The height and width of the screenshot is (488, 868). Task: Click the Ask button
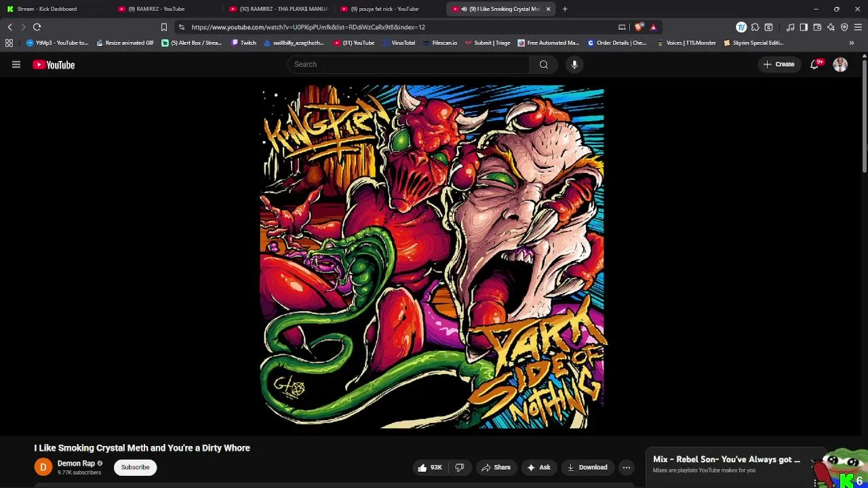pyautogui.click(x=538, y=467)
